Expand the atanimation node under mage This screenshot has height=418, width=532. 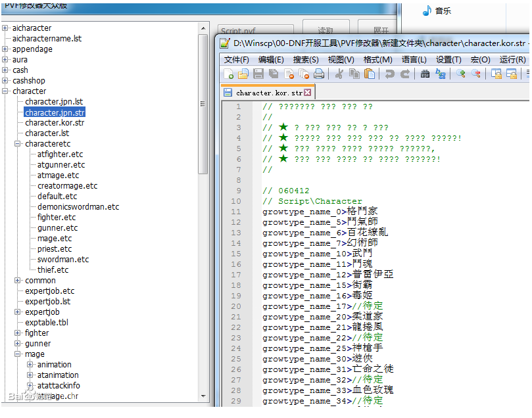30,375
